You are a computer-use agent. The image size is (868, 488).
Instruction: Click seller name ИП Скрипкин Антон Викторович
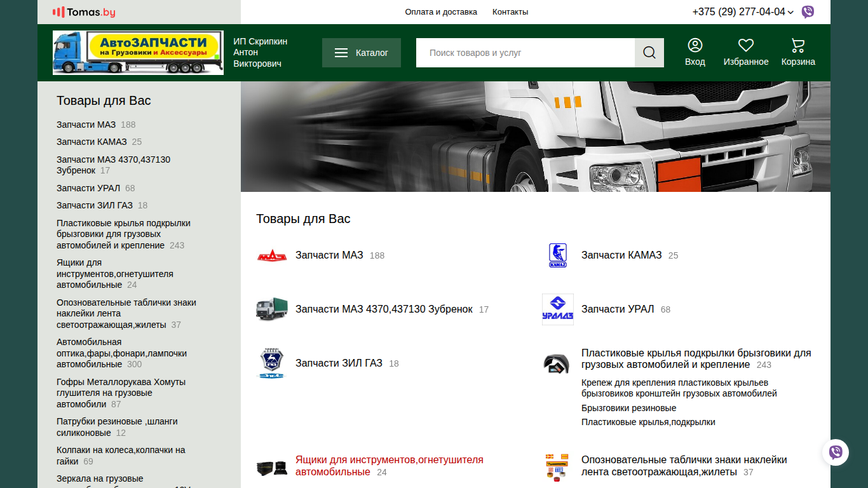point(261,53)
